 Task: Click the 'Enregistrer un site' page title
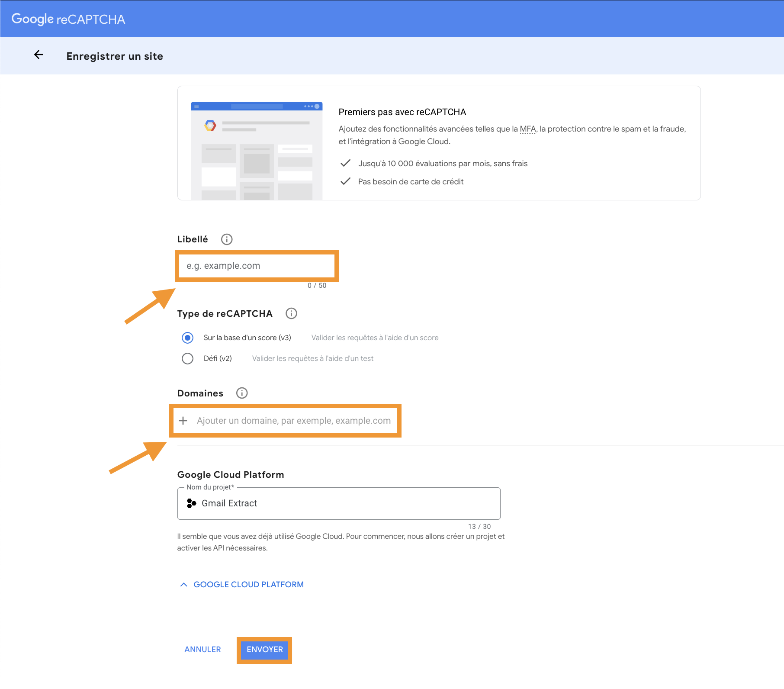tap(115, 56)
